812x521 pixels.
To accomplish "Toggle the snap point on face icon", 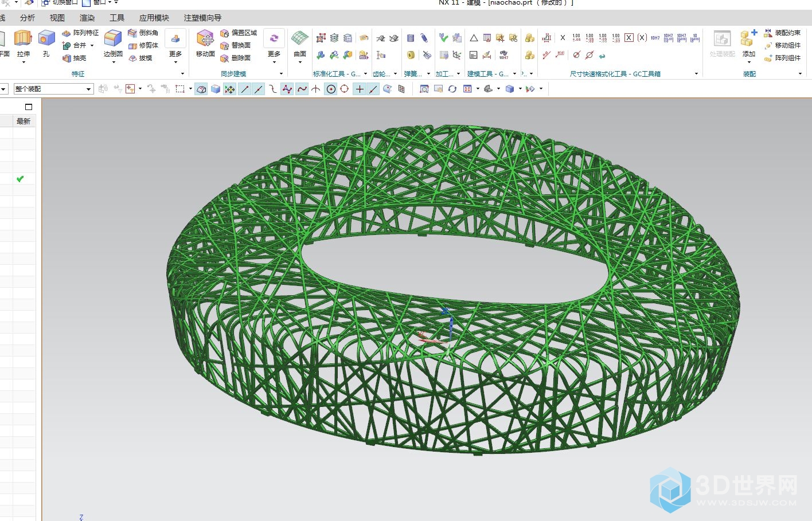I will pos(387,89).
